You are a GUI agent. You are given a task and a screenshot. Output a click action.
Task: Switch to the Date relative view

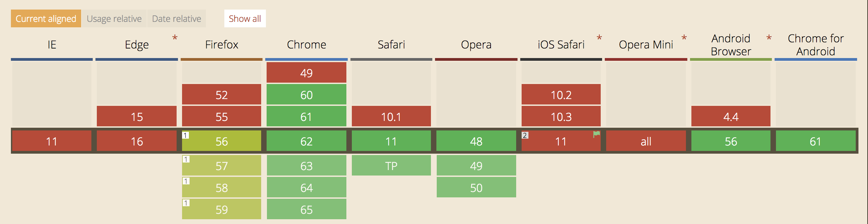(x=177, y=18)
